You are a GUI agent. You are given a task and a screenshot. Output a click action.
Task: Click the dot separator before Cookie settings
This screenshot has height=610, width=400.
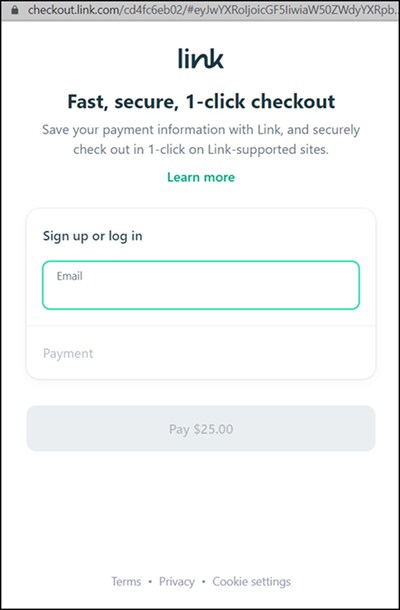coord(204,582)
